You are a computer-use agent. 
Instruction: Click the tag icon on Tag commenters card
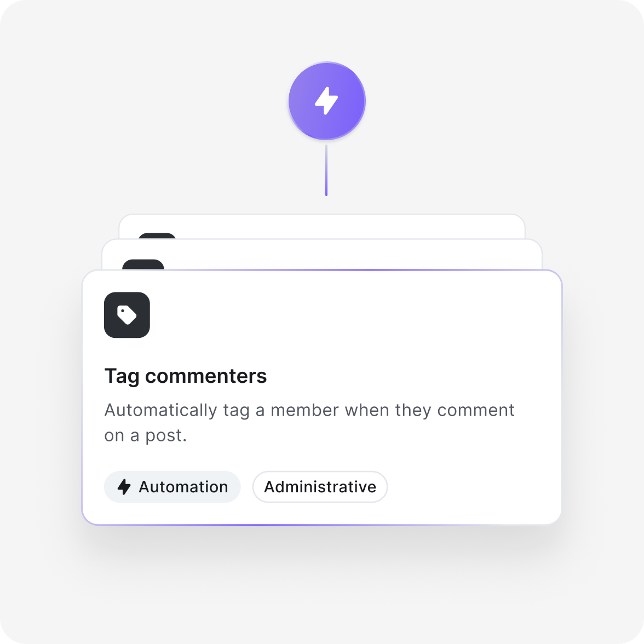[127, 315]
